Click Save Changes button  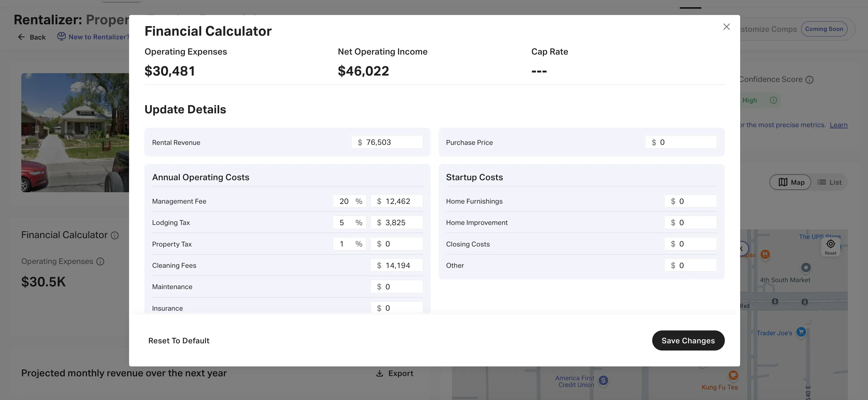tap(688, 340)
